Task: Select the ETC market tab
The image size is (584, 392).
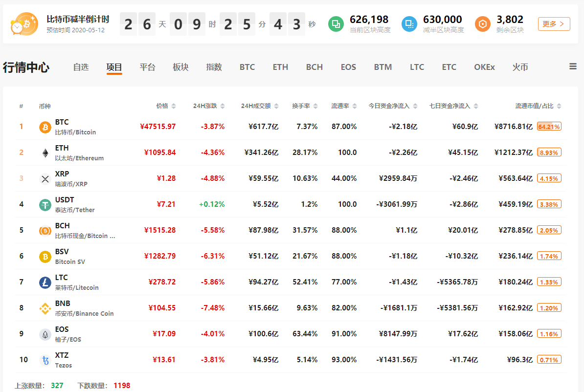Action: click(449, 67)
